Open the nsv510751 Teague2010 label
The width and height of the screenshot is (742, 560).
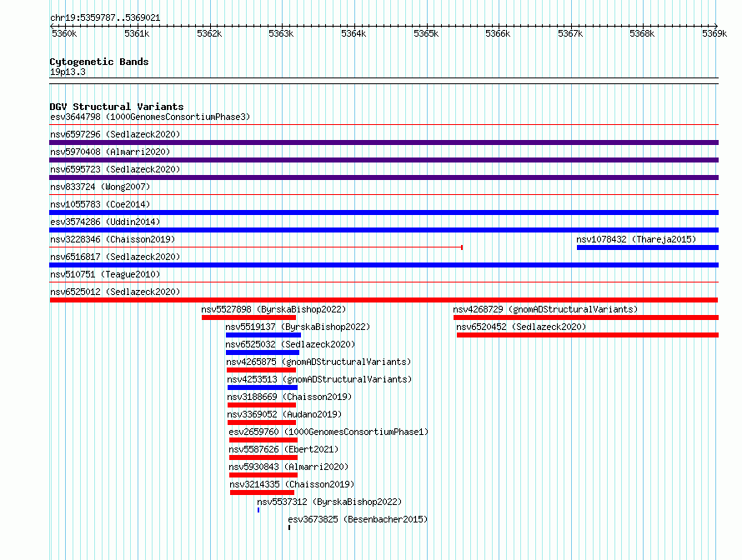[x=105, y=274]
